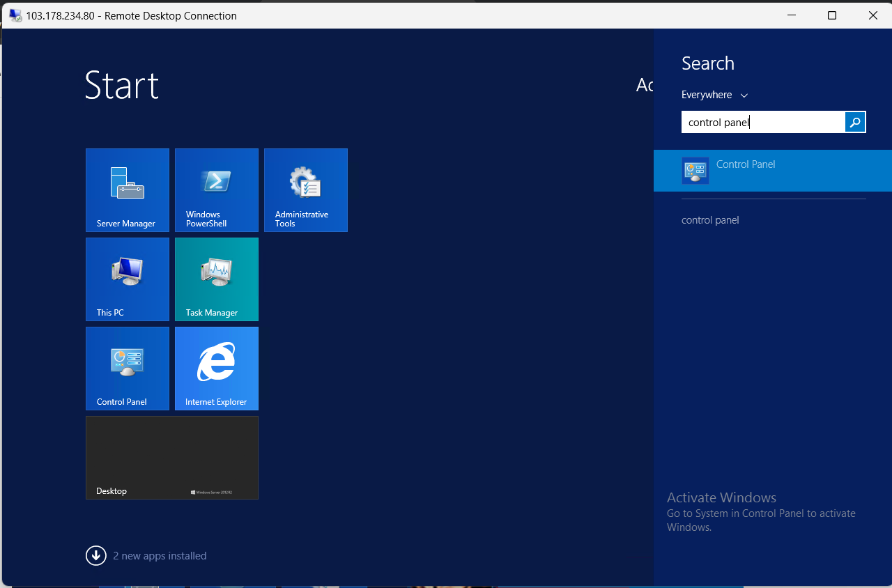Click the search magnifier button
This screenshot has height=588, width=892.
[x=855, y=122]
